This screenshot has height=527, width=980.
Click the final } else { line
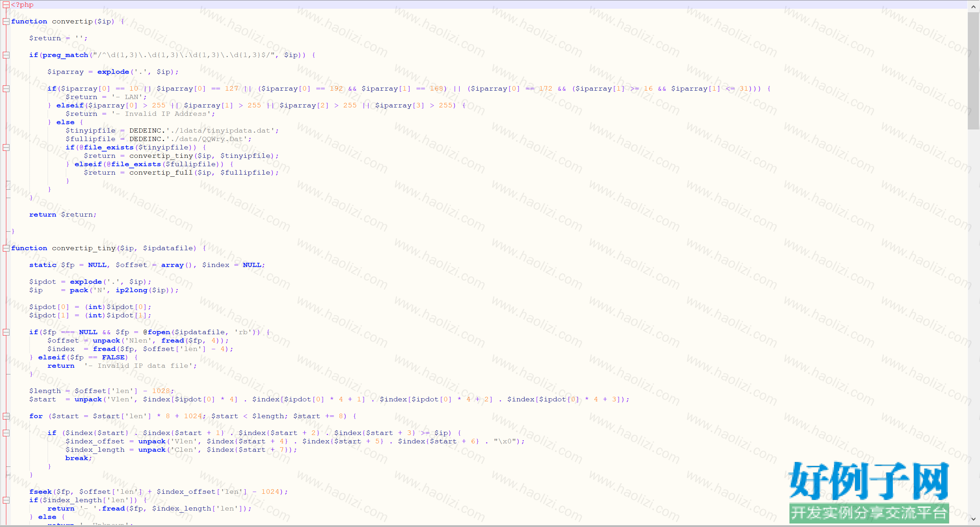(47, 517)
